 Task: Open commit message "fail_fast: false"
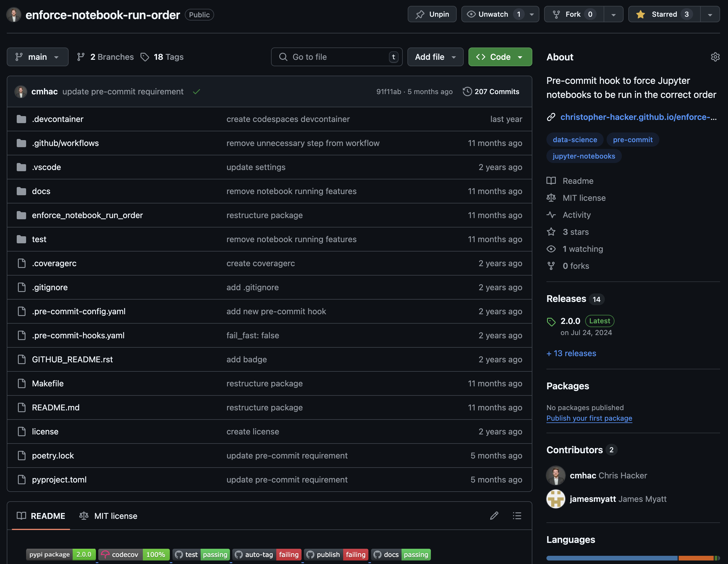click(x=253, y=335)
